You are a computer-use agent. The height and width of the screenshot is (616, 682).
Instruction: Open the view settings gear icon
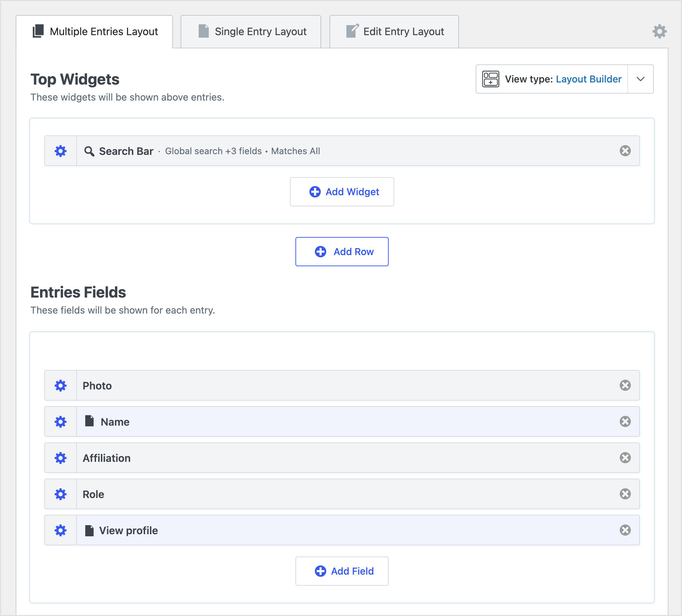[659, 31]
